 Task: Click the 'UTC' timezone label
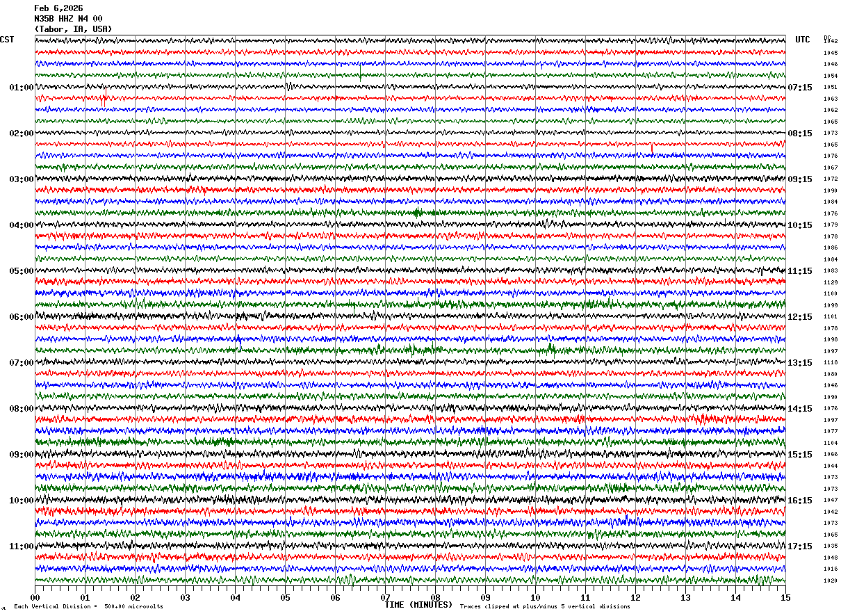803,40
